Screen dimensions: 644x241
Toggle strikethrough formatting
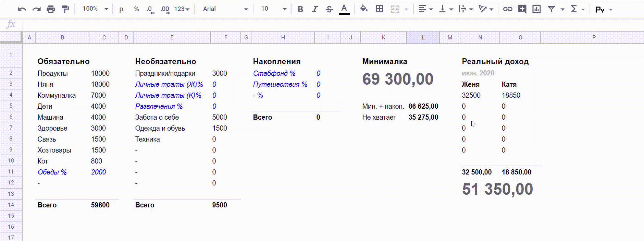point(329,9)
